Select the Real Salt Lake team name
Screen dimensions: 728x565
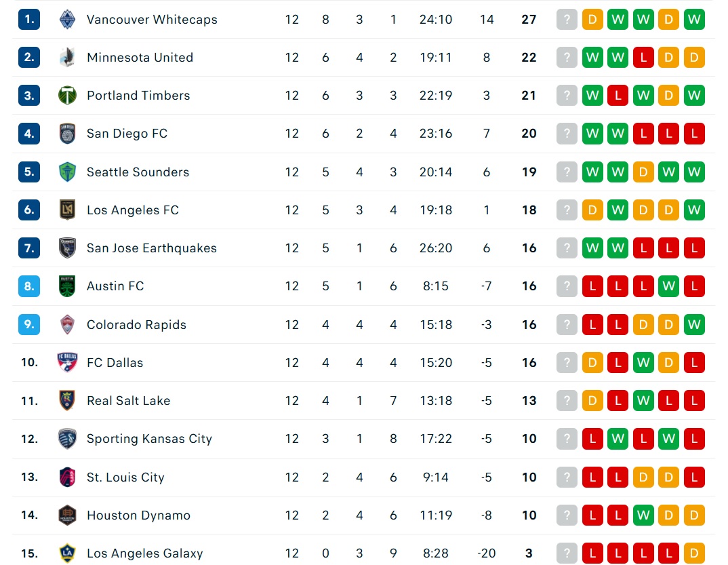click(129, 400)
